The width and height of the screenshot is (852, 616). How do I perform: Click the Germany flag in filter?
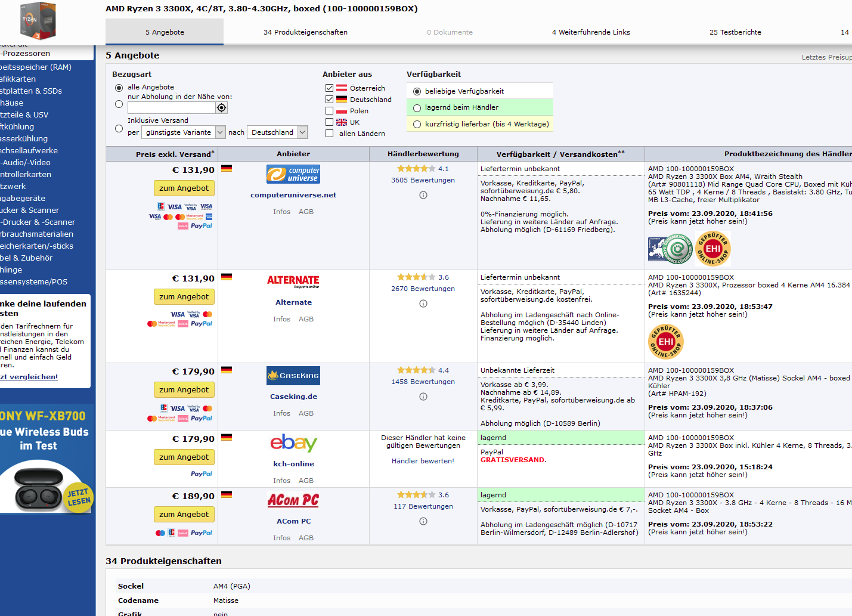pyautogui.click(x=342, y=99)
